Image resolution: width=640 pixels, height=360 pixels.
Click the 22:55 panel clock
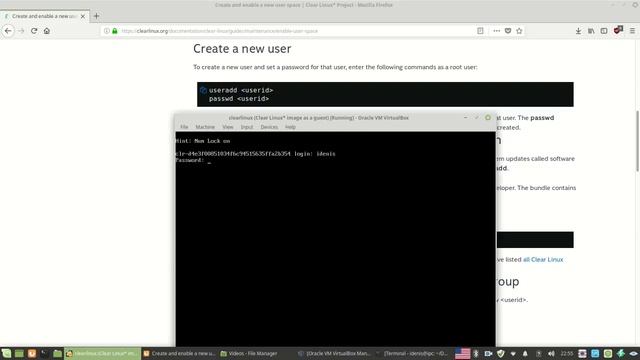(x=567, y=353)
